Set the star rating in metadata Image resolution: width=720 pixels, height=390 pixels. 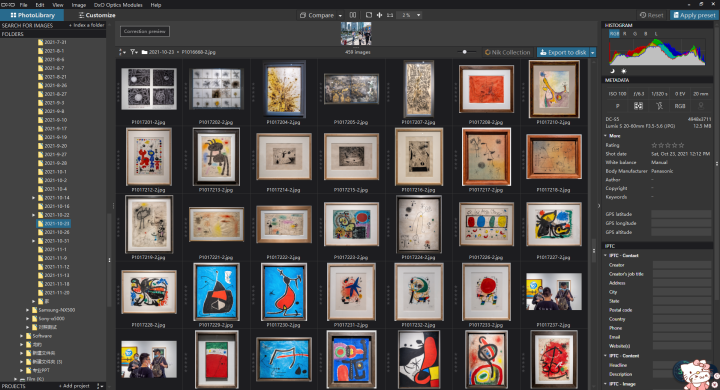click(668, 145)
